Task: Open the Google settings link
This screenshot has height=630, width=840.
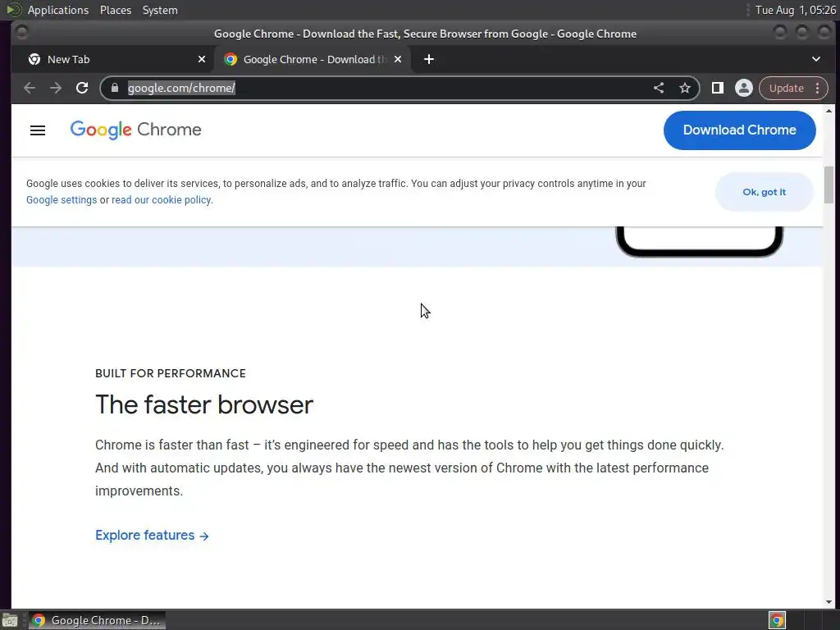Action: coord(62,200)
